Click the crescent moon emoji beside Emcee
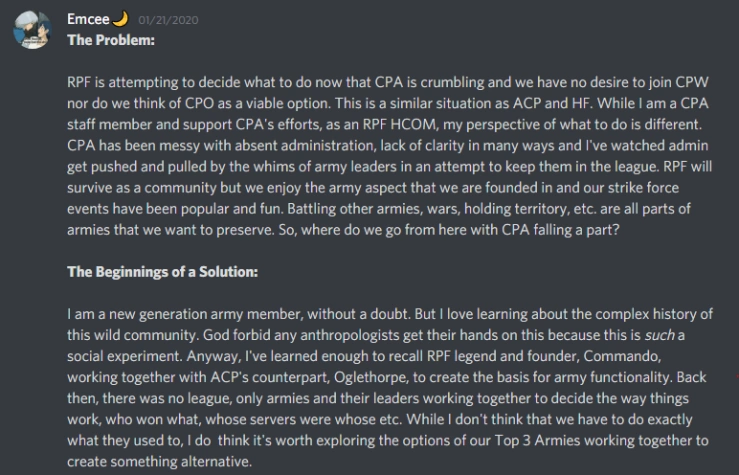739x475 pixels. (x=120, y=18)
